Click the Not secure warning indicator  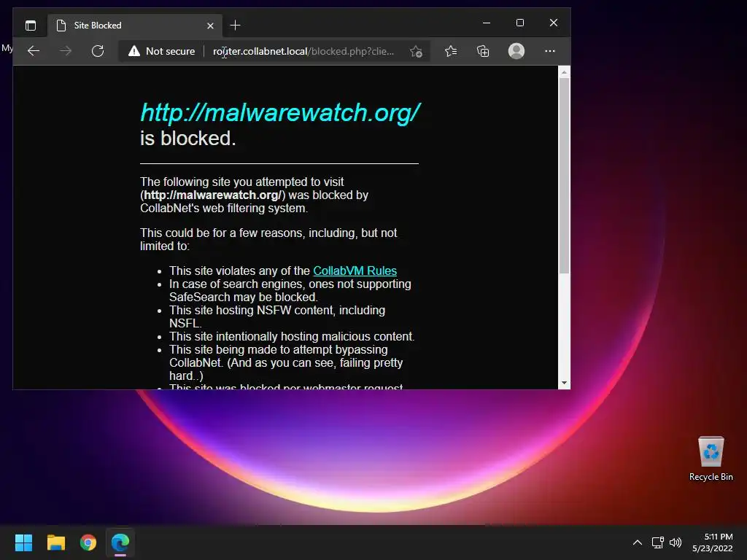coord(161,51)
